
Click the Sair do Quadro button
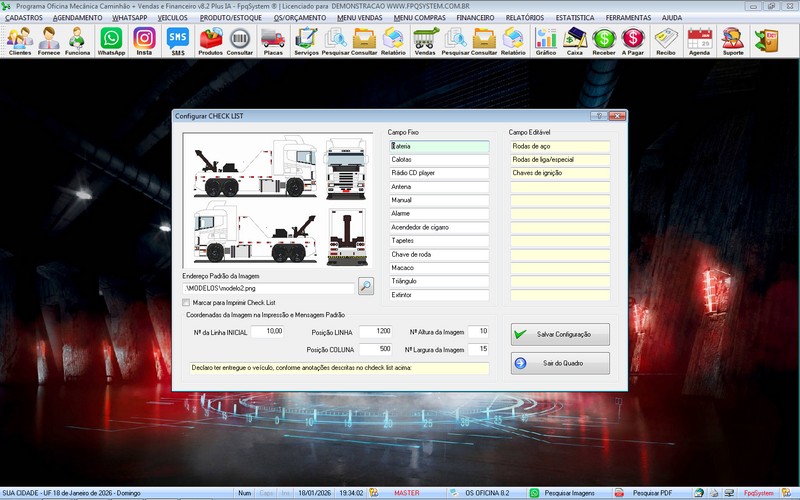point(560,363)
